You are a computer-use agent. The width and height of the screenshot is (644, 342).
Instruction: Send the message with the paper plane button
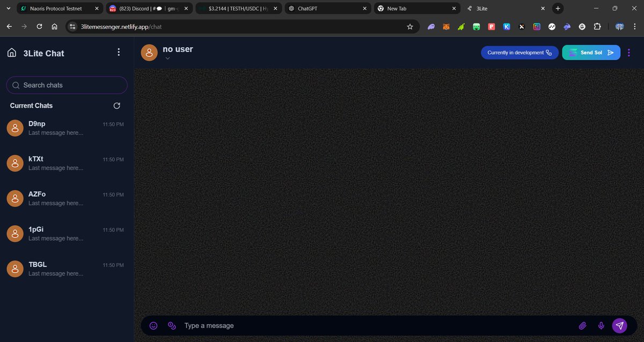coord(620,325)
